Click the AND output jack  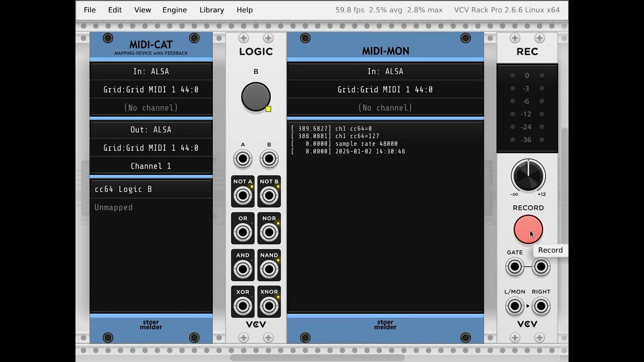point(243,269)
